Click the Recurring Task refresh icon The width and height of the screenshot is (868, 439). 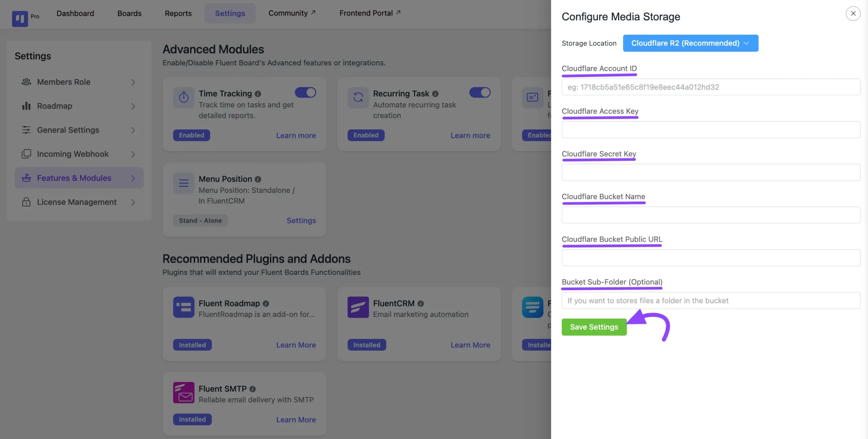358,98
